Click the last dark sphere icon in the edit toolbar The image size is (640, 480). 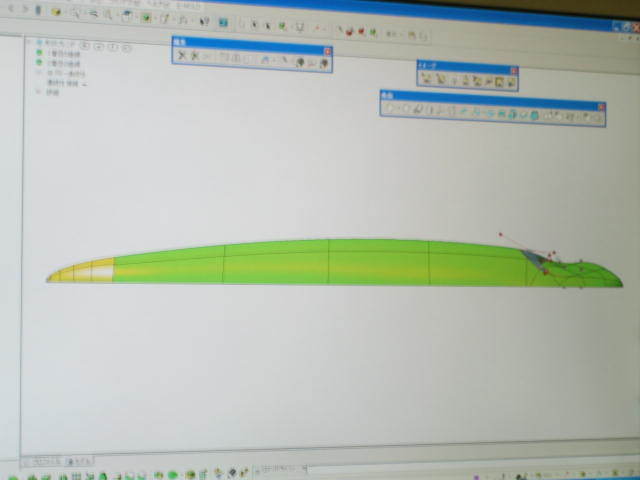click(x=324, y=63)
